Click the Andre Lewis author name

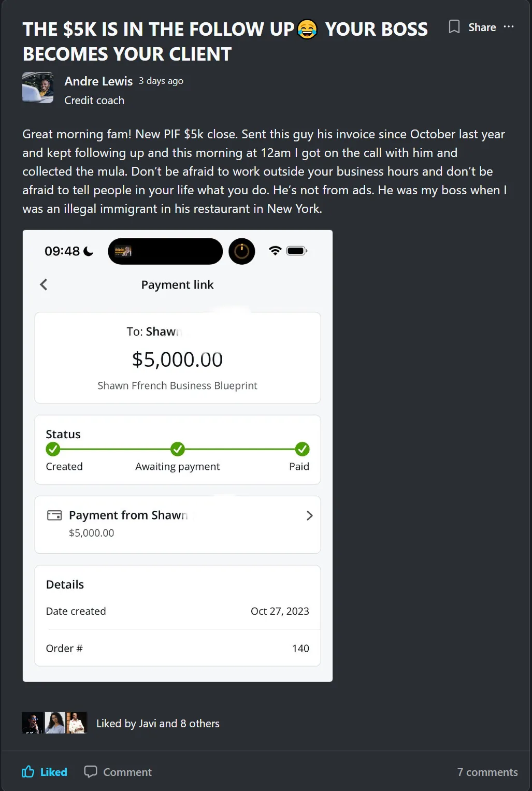coord(98,81)
